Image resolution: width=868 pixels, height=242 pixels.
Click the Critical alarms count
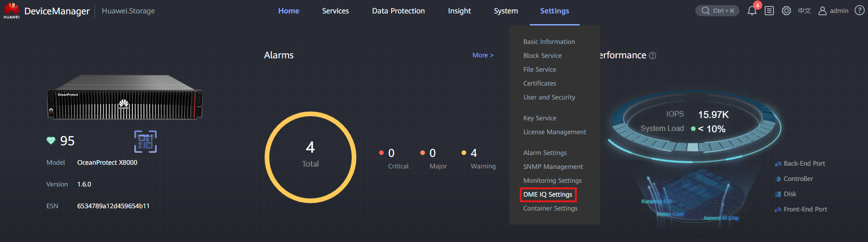[x=391, y=153]
